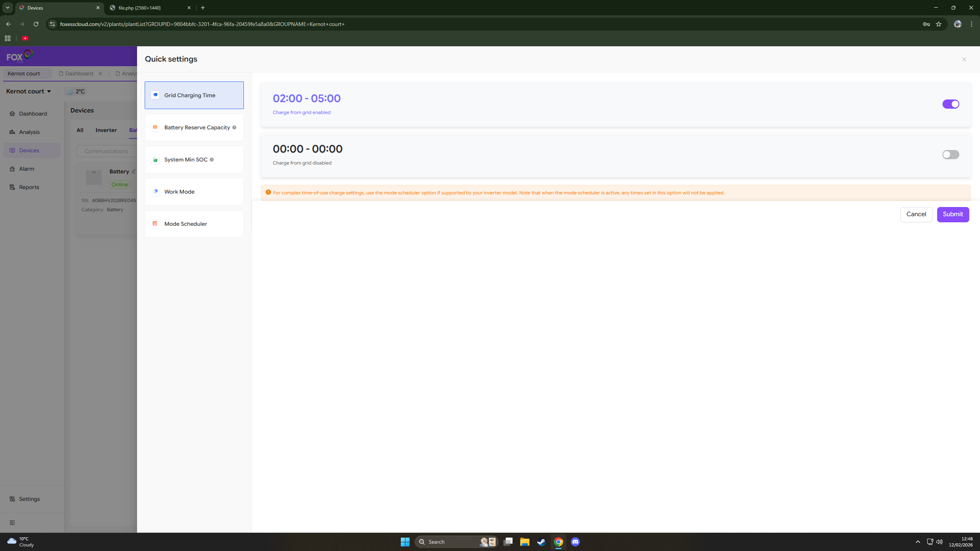980x551 pixels.
Task: Open Discord from the taskbar
Action: pos(575,542)
